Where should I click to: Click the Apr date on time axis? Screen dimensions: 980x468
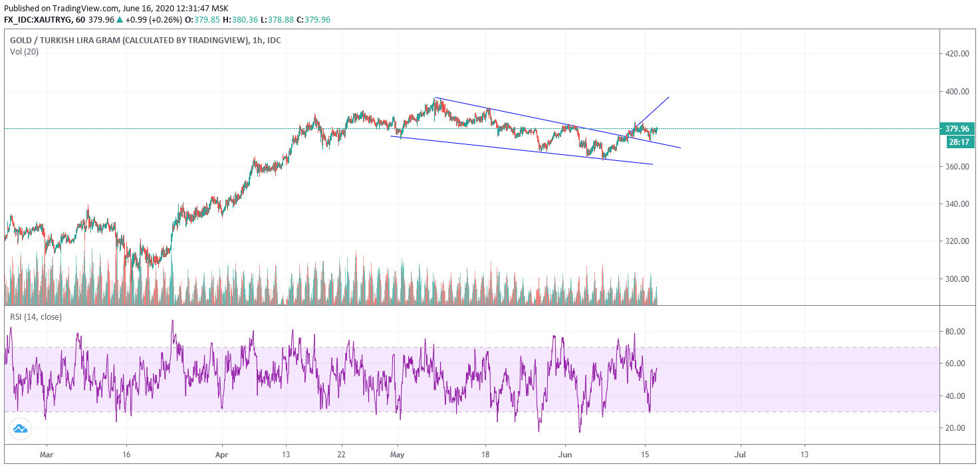point(221,455)
